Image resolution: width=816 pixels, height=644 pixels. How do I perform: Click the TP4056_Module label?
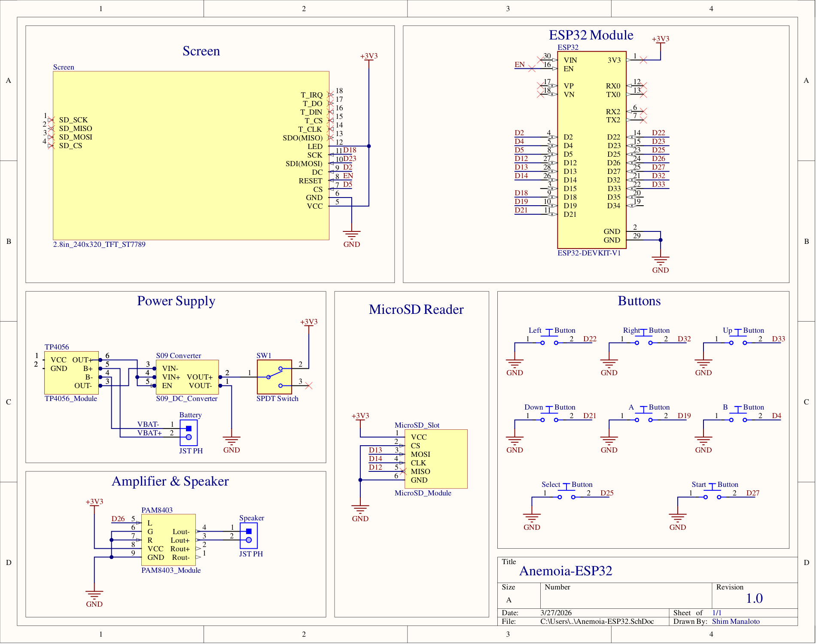tap(71, 399)
